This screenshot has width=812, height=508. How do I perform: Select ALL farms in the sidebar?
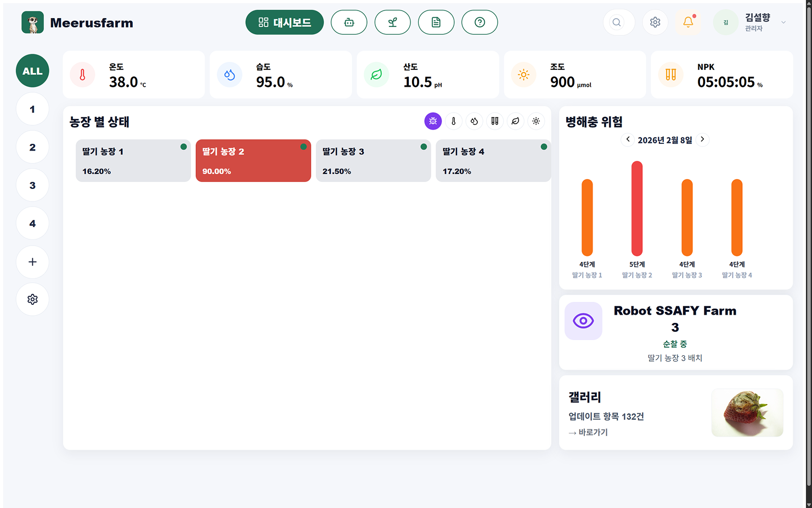[32, 70]
